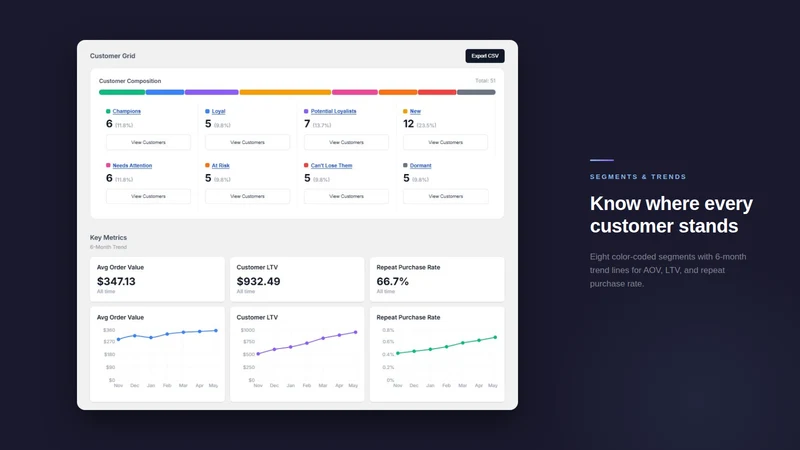Click the 6-Month Trend subtitle
The width and height of the screenshot is (800, 450).
[108, 247]
